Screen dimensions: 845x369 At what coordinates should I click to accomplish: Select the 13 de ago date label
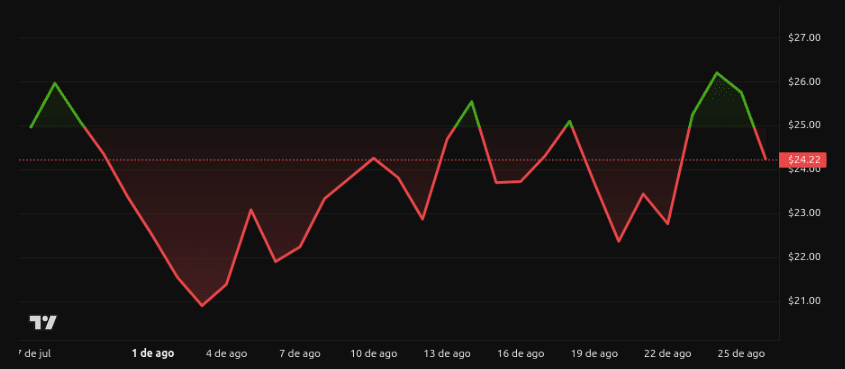coord(447,354)
